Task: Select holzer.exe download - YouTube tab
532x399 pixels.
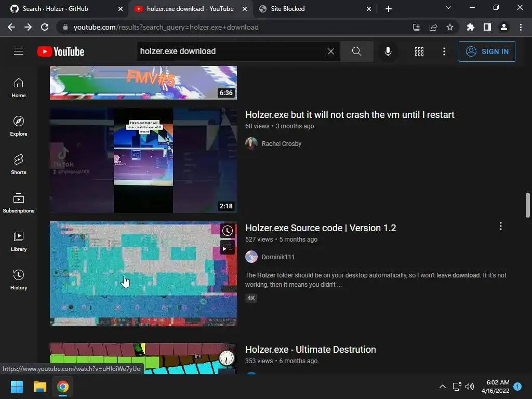Action: tap(190, 9)
